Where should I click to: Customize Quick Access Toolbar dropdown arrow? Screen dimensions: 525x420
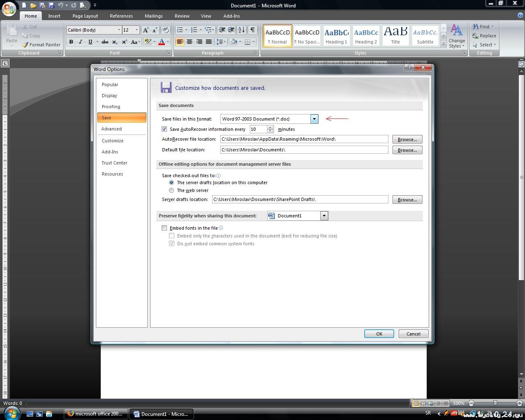click(x=95, y=5)
